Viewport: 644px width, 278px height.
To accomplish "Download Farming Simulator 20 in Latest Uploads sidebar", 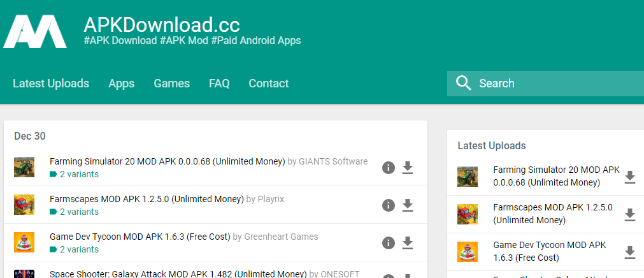I will point(629,177).
